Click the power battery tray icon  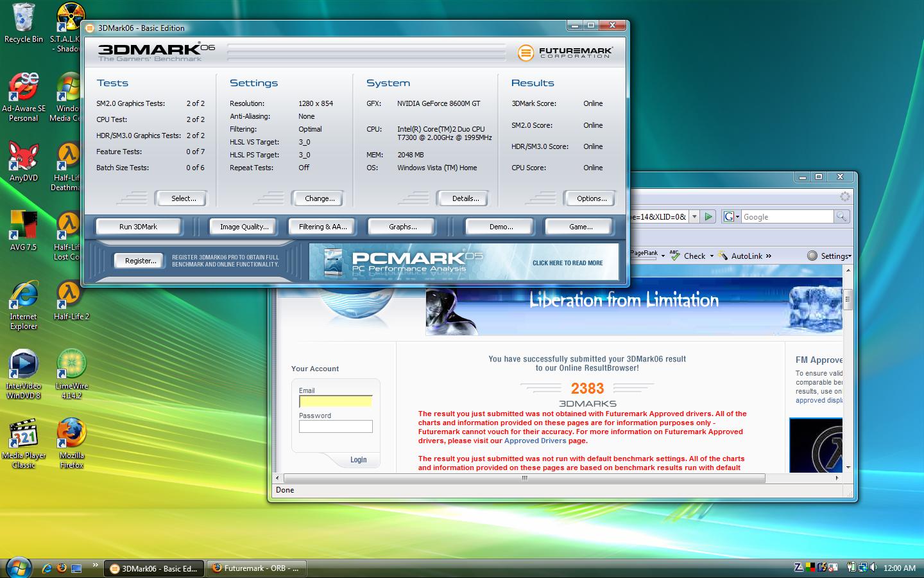pyautogui.click(x=851, y=568)
